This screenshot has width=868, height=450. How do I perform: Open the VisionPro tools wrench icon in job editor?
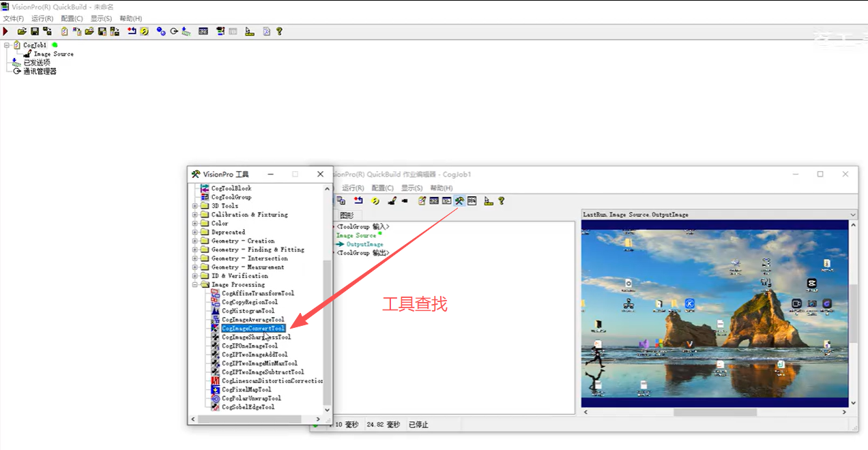pyautogui.click(x=459, y=201)
